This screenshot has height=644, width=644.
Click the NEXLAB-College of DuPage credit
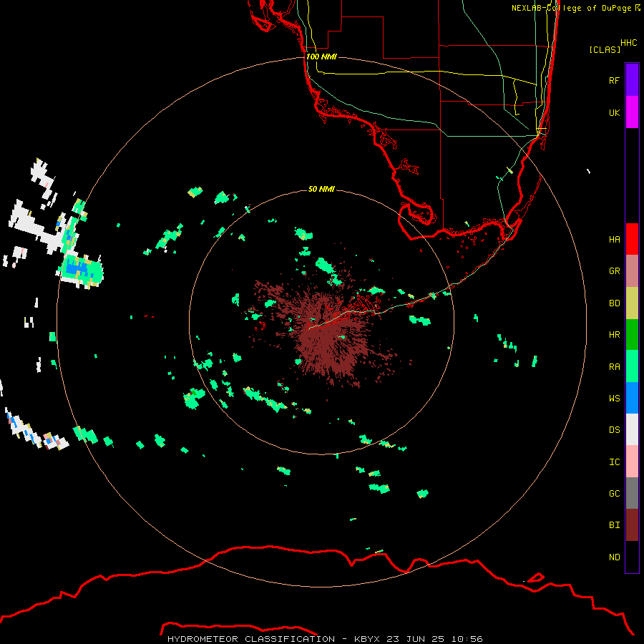575,8
